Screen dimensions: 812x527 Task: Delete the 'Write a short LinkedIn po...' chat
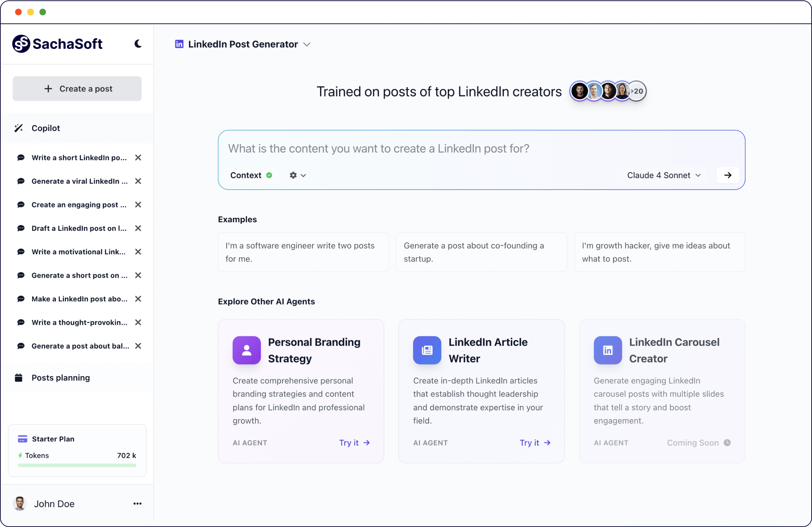click(138, 158)
